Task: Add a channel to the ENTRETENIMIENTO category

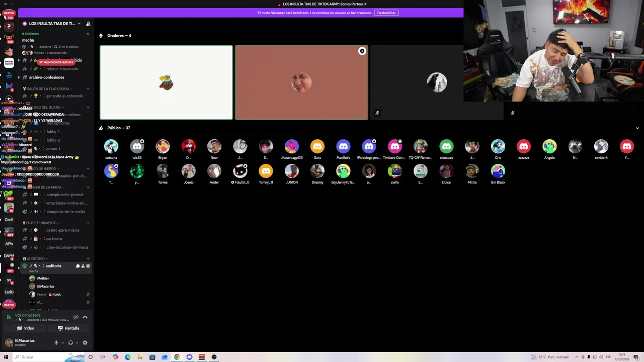Action: pos(88,223)
